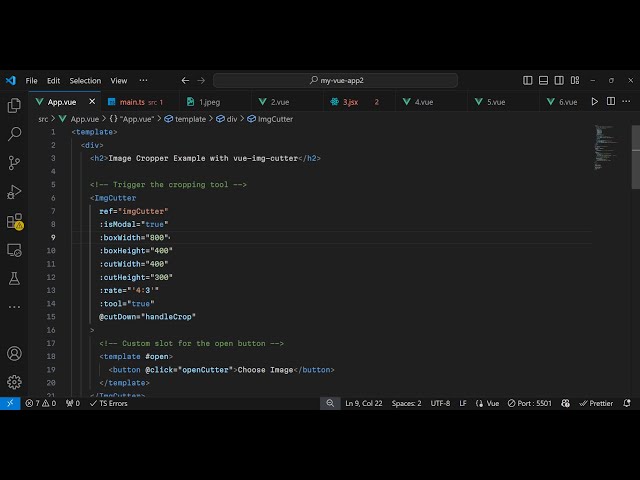
Task: Click the Run play button in editor toolbar
Action: [x=595, y=101]
